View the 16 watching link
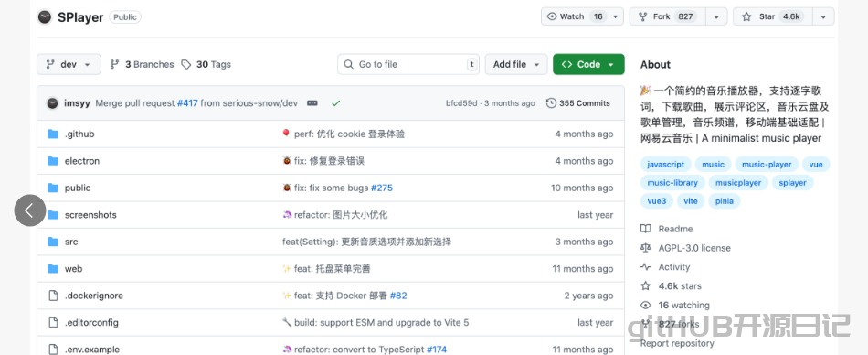The height and width of the screenshot is (355, 868). (x=683, y=305)
